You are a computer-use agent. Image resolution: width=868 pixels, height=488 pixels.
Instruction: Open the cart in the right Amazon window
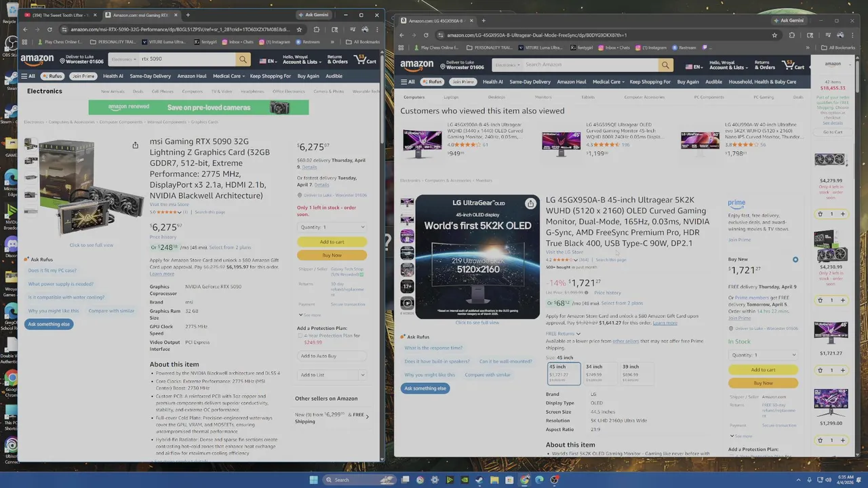(x=793, y=64)
